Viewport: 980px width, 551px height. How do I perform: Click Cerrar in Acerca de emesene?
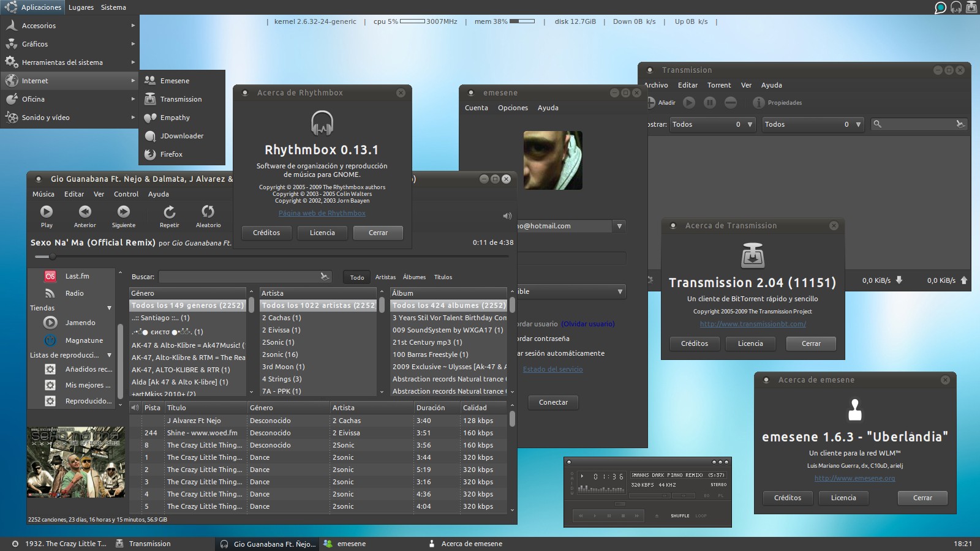pos(922,498)
